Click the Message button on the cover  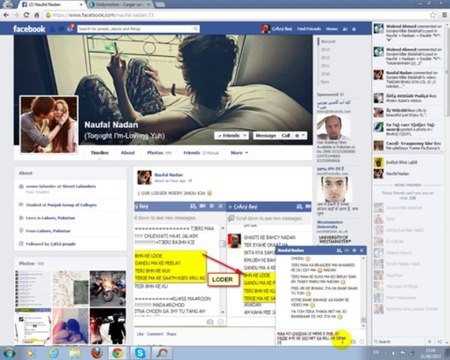(x=266, y=135)
